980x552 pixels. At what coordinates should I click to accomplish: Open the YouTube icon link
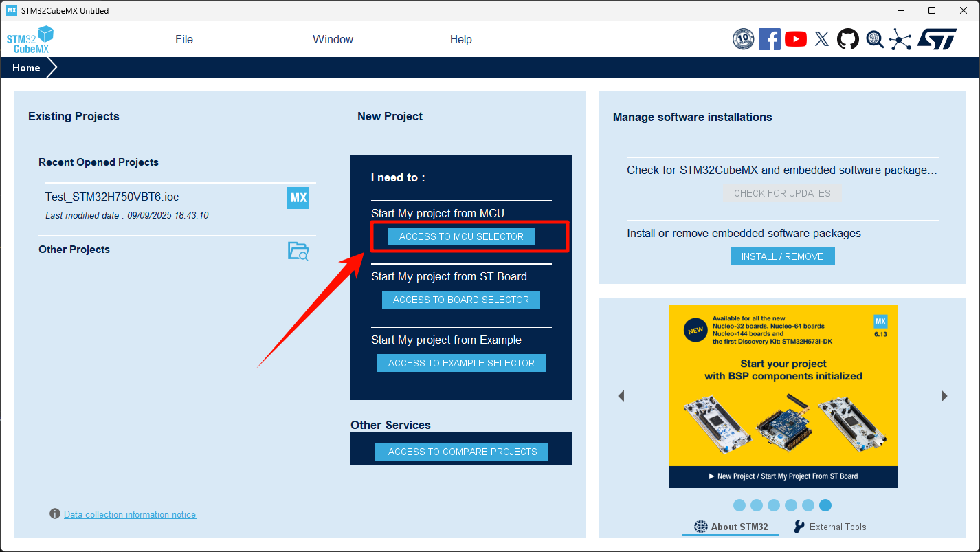click(x=796, y=39)
